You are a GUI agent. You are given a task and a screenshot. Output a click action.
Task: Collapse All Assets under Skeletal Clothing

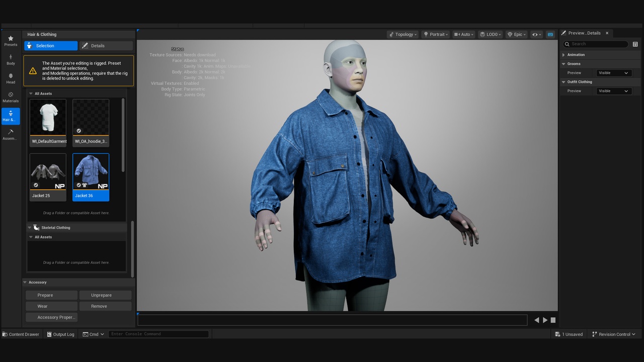(31, 237)
